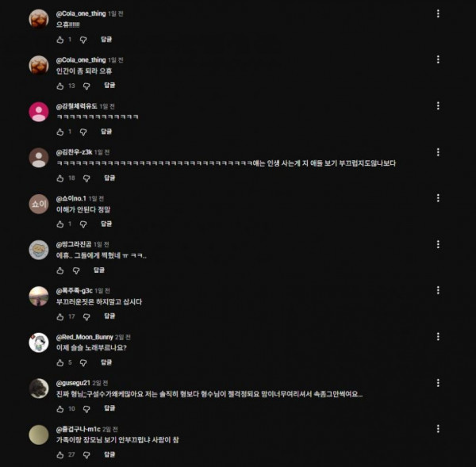Open the @쇼이no.1 profile avatar
The image size is (476, 467).
coord(39,204)
